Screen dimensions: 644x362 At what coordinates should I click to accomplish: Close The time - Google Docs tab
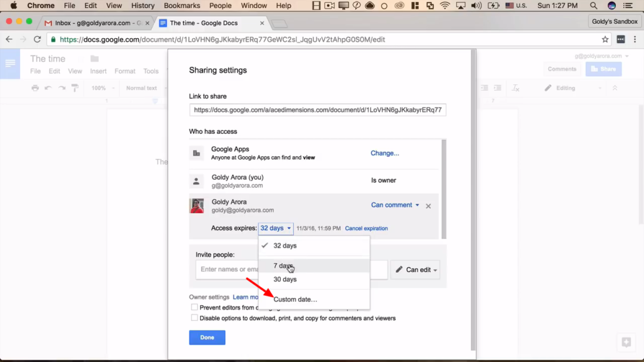[262, 23]
